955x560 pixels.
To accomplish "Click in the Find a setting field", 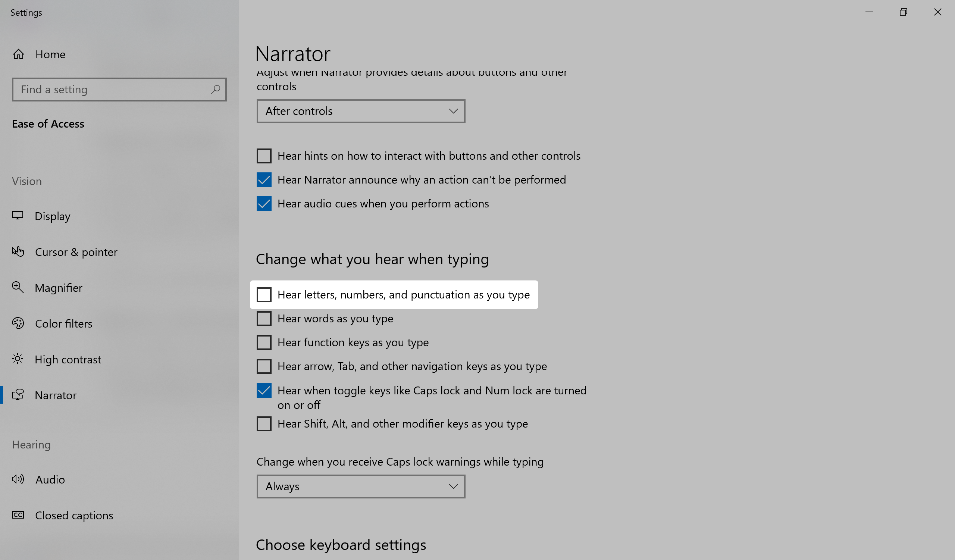I will (x=114, y=90).
